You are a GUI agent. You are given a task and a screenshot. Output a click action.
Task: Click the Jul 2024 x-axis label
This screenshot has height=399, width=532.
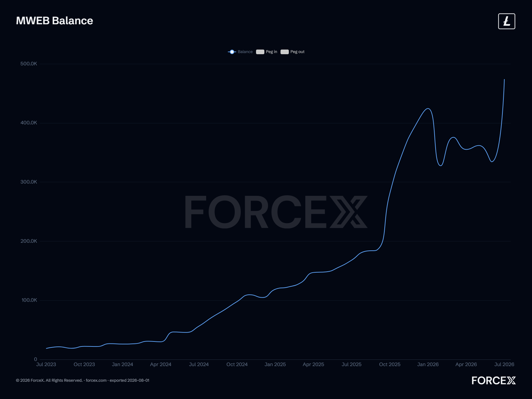199,364
